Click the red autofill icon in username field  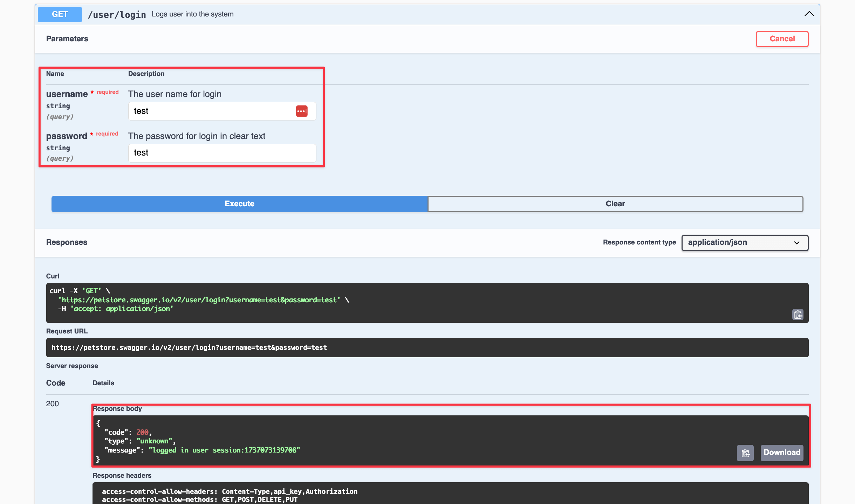pos(302,111)
